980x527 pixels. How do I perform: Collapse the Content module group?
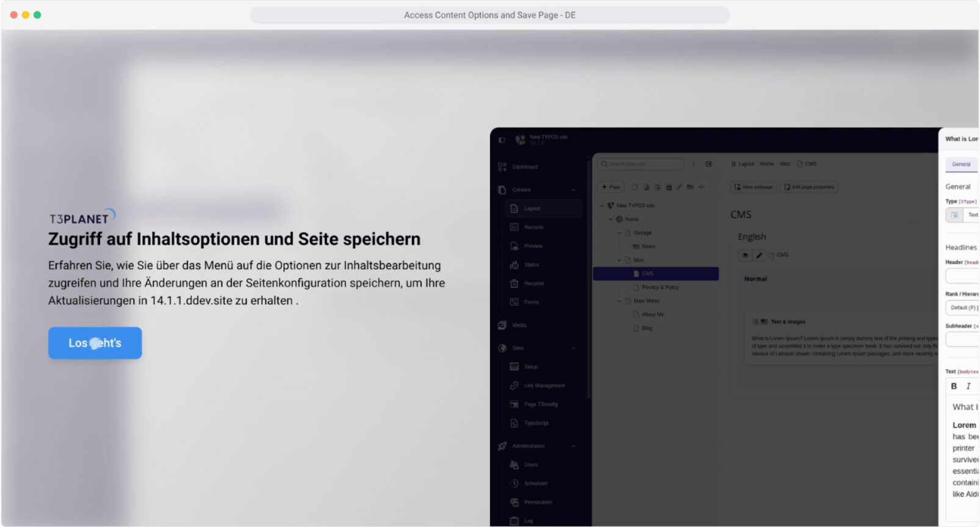(x=573, y=190)
